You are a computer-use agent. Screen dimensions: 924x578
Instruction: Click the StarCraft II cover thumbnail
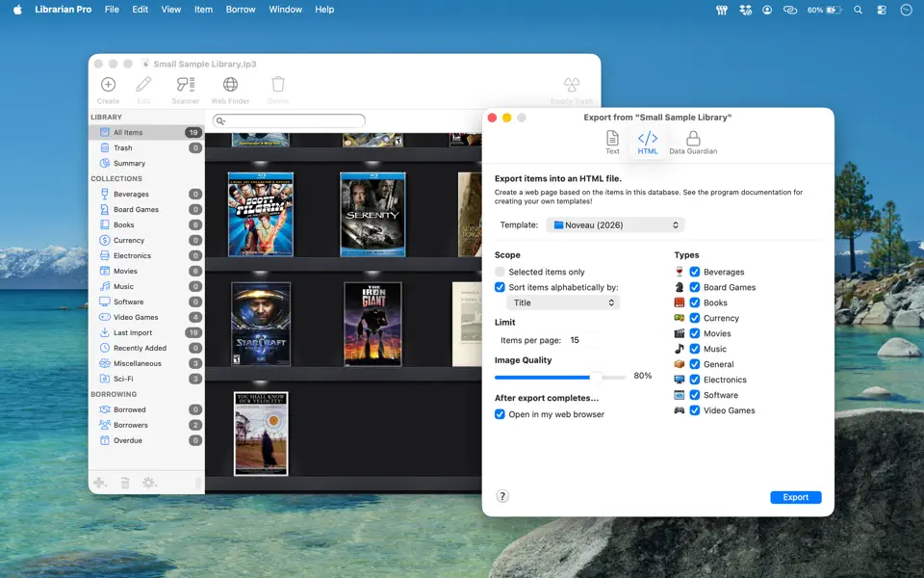(261, 326)
